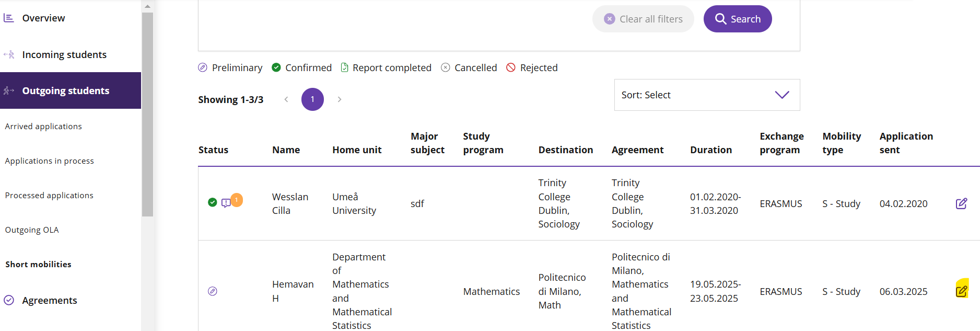
Task: Click ERASMUS in Wesslan Cilla's row
Action: 780,204
